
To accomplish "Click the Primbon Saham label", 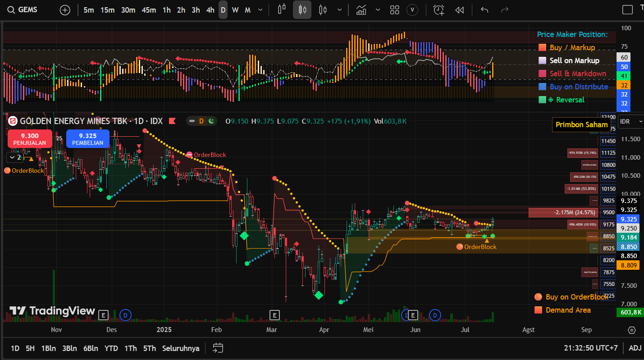I will tap(582, 125).
